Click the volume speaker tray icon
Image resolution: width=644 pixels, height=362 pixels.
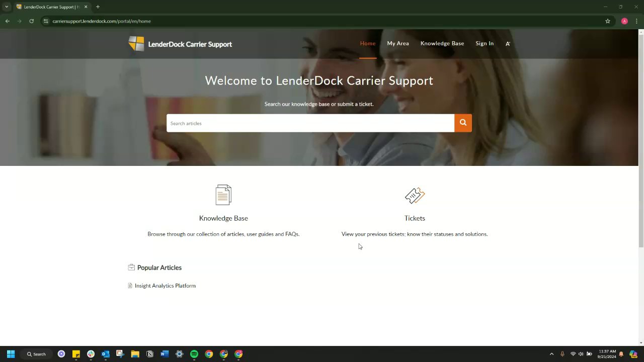coord(581,354)
